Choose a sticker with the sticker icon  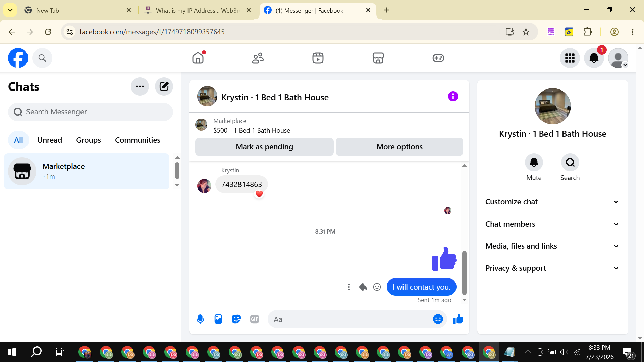pyautogui.click(x=236, y=319)
